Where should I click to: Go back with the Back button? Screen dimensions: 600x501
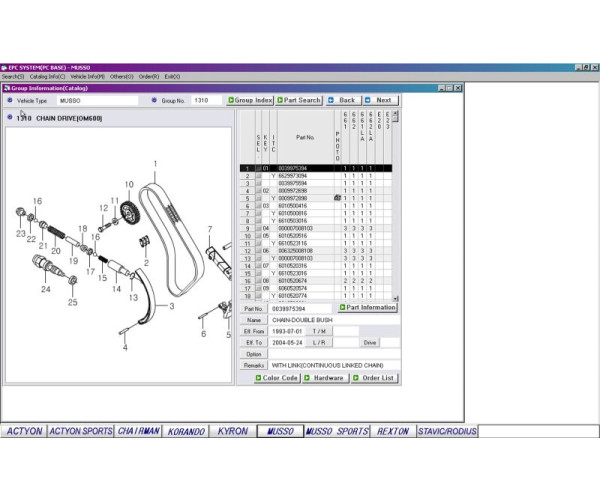pyautogui.click(x=345, y=100)
